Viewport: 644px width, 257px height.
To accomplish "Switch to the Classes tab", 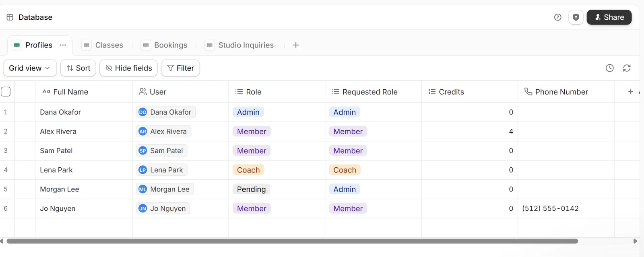I will pos(103,45).
